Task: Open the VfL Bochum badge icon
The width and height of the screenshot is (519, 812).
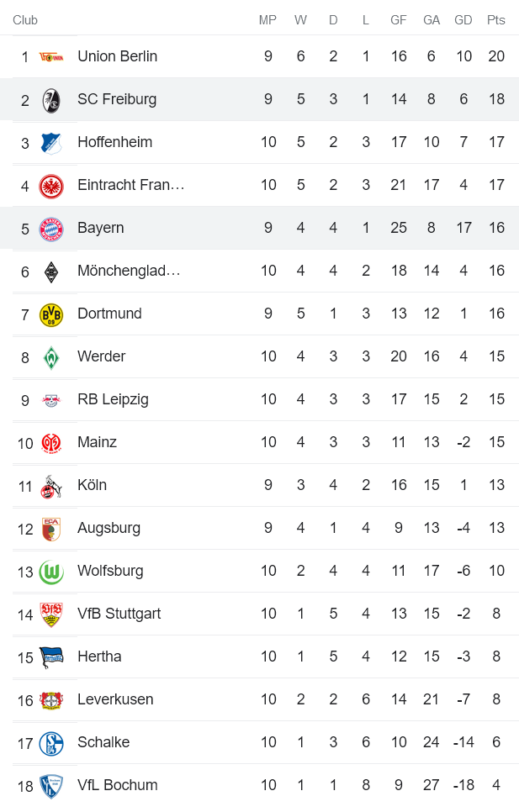Action: point(50,785)
